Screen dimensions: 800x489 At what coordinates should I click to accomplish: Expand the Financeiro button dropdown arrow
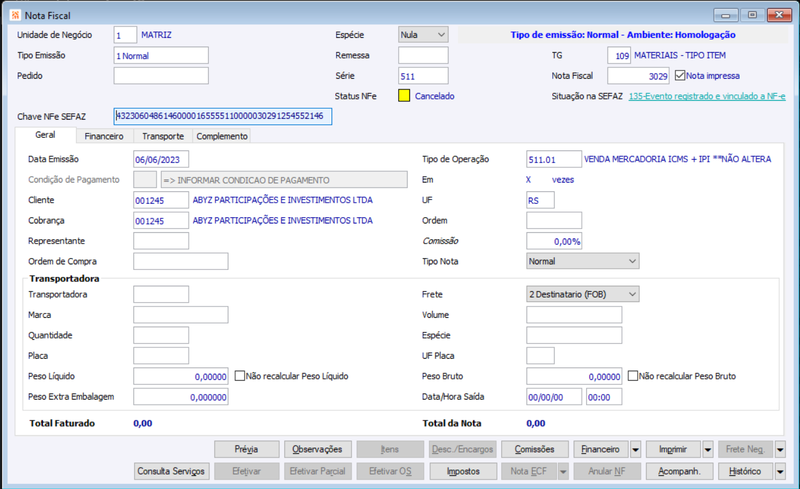pos(635,449)
